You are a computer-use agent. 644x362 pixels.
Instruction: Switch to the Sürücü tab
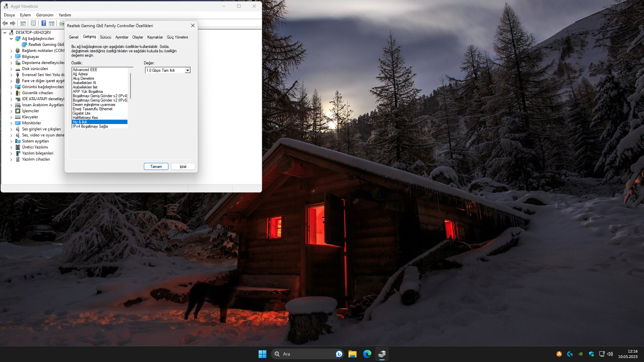coord(105,37)
